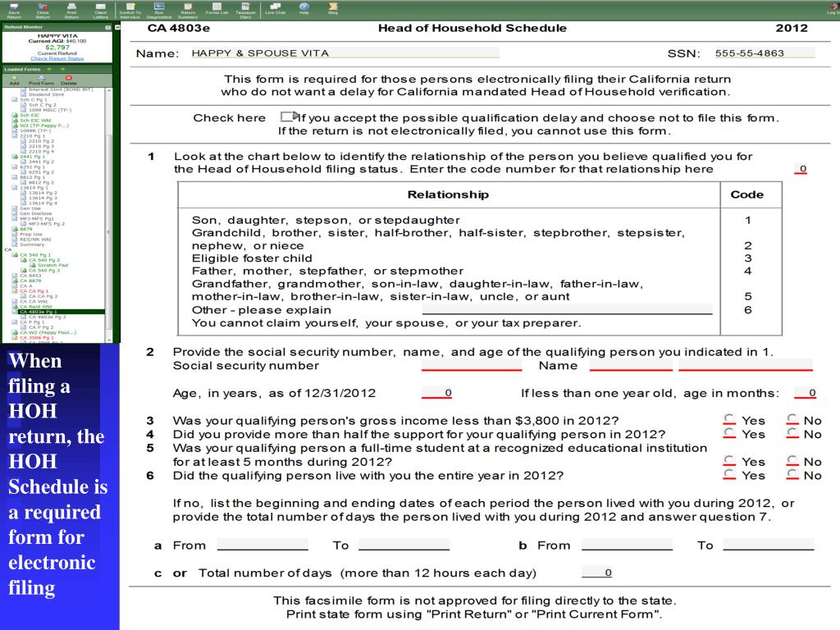Image resolution: width=840 pixels, height=630 pixels.
Task: Click the Refund Monitor panel header icon
Action: pyautogui.click(x=107, y=27)
